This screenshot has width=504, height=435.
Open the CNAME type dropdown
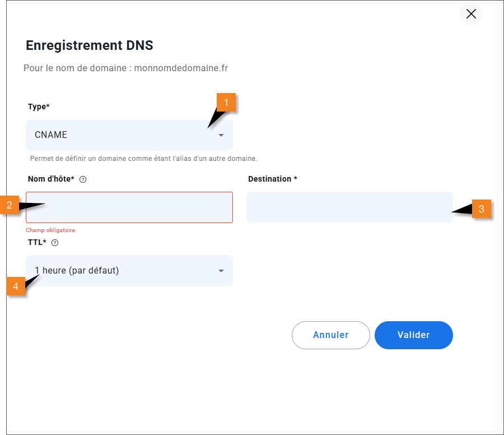[x=129, y=135]
